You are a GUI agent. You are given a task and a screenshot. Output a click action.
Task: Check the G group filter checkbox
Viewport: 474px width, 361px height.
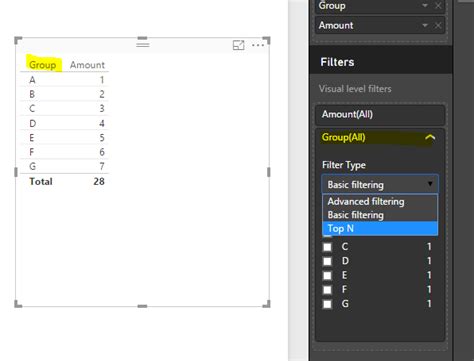click(327, 304)
